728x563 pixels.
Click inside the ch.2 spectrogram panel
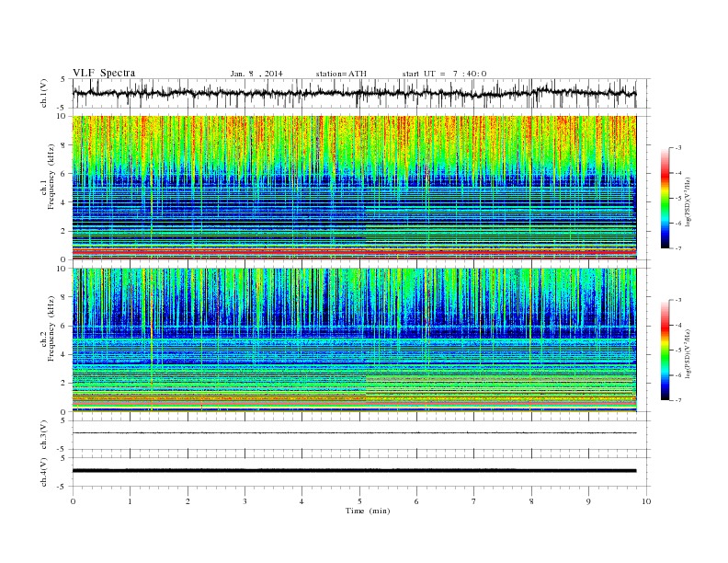[x=354, y=340]
